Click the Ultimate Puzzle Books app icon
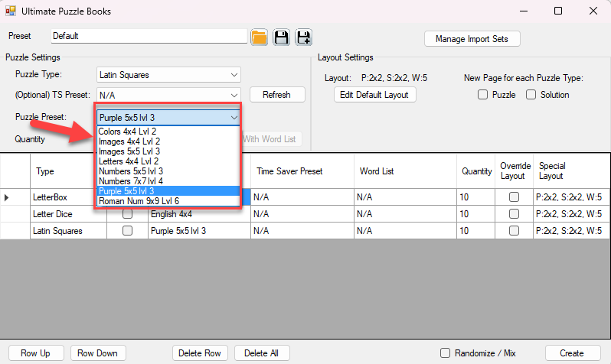 click(11, 11)
